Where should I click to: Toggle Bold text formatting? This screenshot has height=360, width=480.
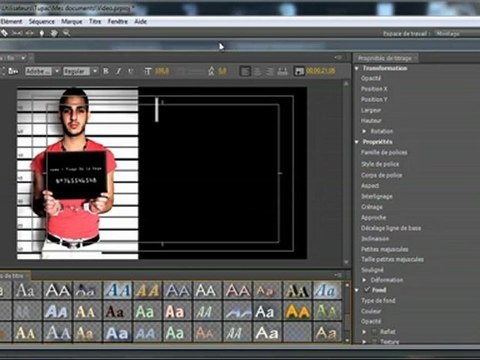106,71
